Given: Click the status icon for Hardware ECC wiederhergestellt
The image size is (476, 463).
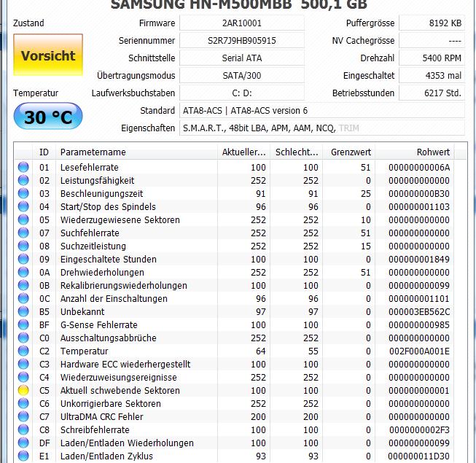Looking at the screenshot, I should tap(23, 364).
